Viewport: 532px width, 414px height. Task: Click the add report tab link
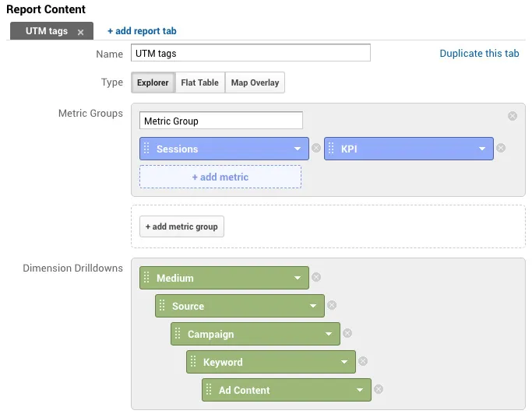tap(142, 31)
